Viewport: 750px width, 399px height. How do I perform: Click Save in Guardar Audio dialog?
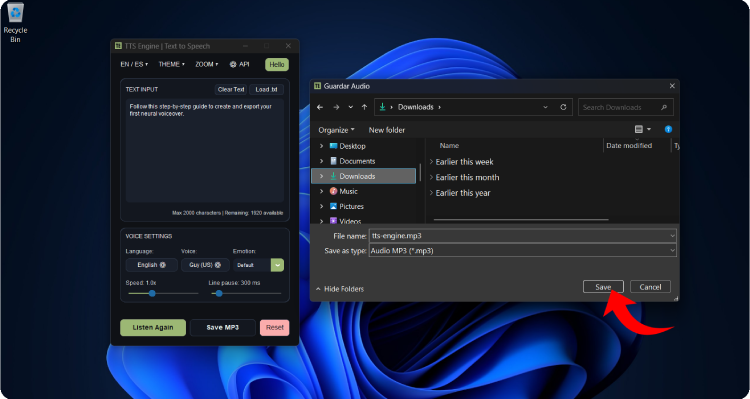pos(603,287)
